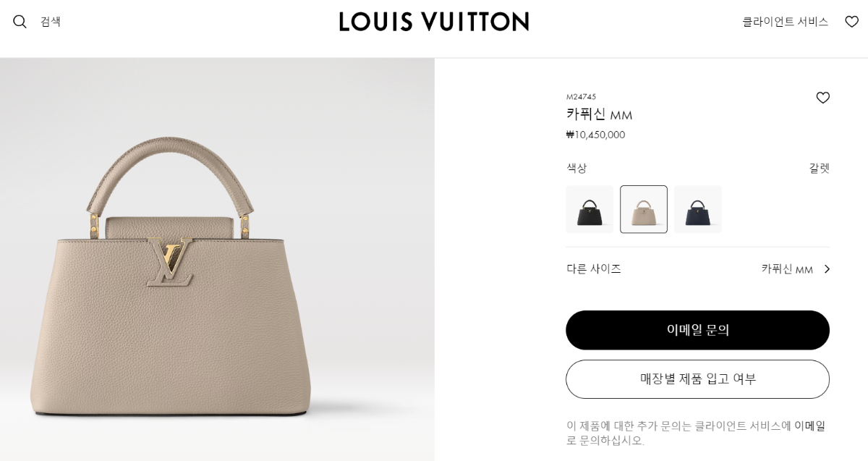The width and height of the screenshot is (868, 461).
Task: Follow the 이메일 link in the note
Action: [809, 426]
